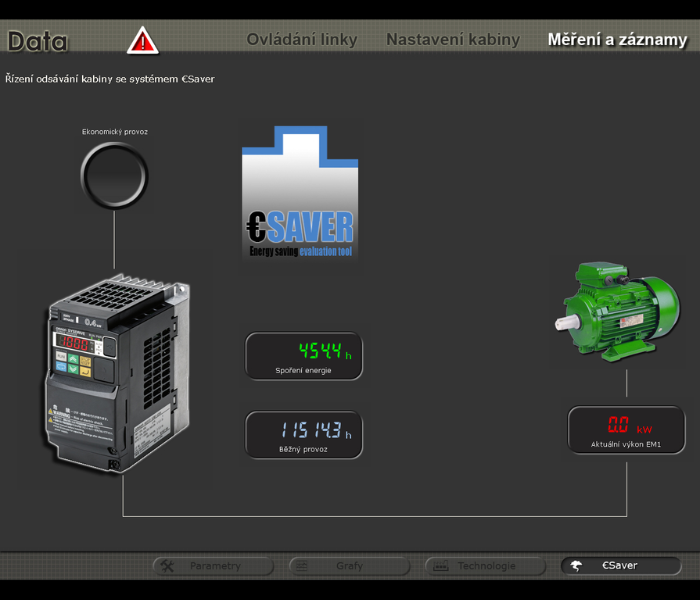This screenshot has height=600, width=700.
Task: Click the factory icon on Technologie
Action: (x=440, y=566)
